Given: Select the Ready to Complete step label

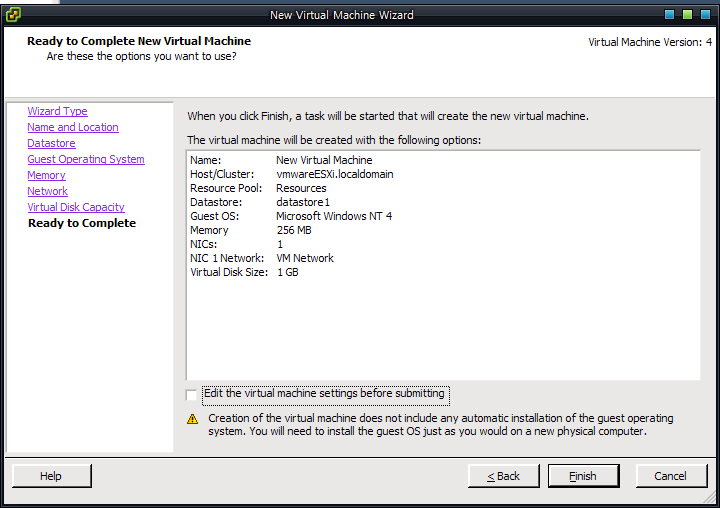Looking at the screenshot, I should 82,223.
